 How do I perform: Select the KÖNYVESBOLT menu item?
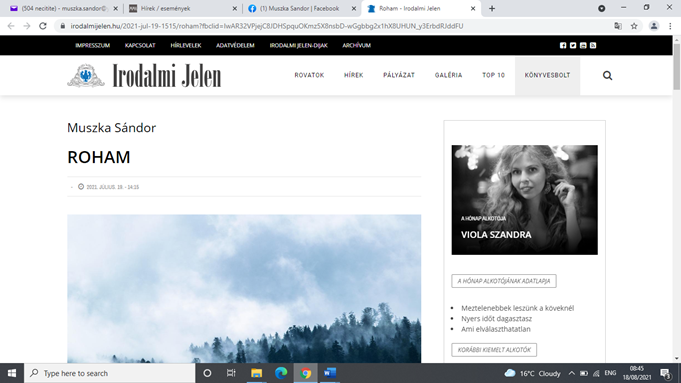(x=547, y=75)
